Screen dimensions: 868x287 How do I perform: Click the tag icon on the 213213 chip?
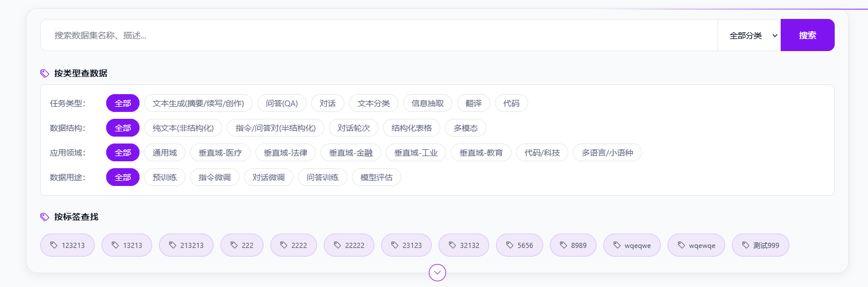[173, 245]
